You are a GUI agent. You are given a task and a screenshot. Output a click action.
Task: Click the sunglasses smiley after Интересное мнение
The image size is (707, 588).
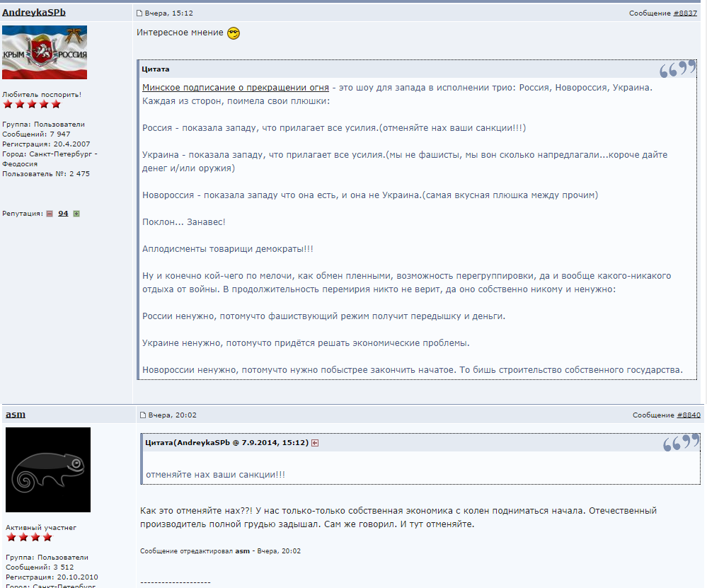click(234, 33)
